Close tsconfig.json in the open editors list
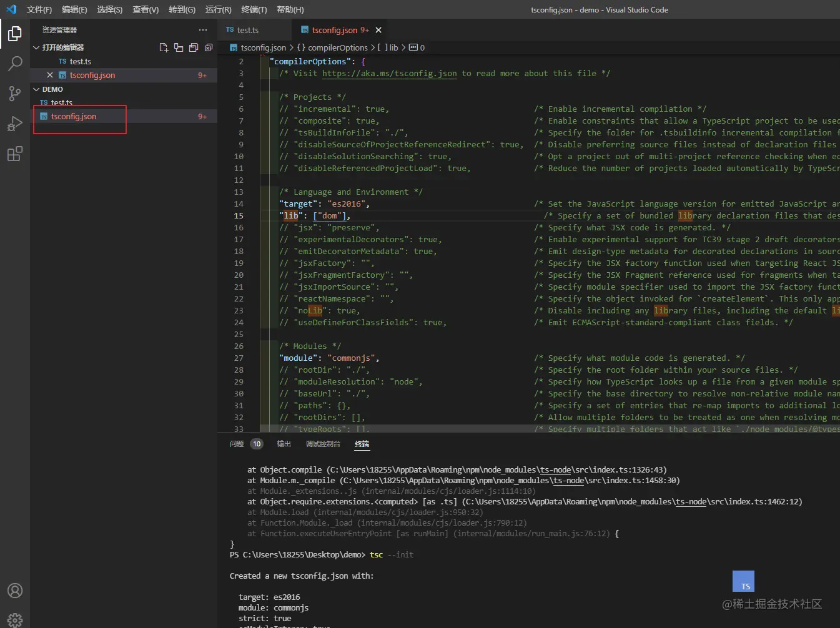Viewport: 840px width, 628px height. click(x=50, y=75)
